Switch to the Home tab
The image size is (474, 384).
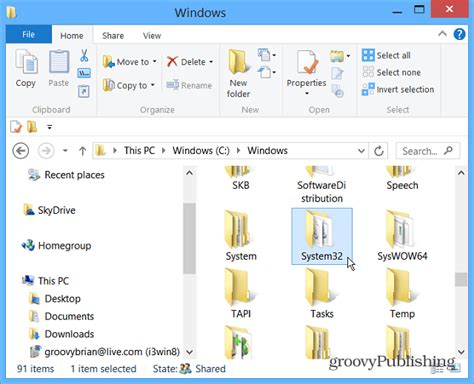click(72, 35)
